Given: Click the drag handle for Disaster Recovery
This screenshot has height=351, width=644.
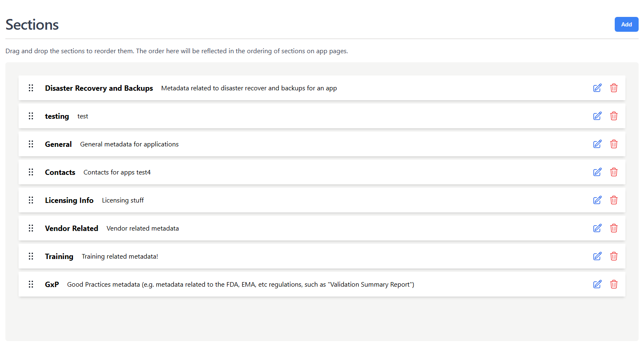Looking at the screenshot, I should (31, 88).
